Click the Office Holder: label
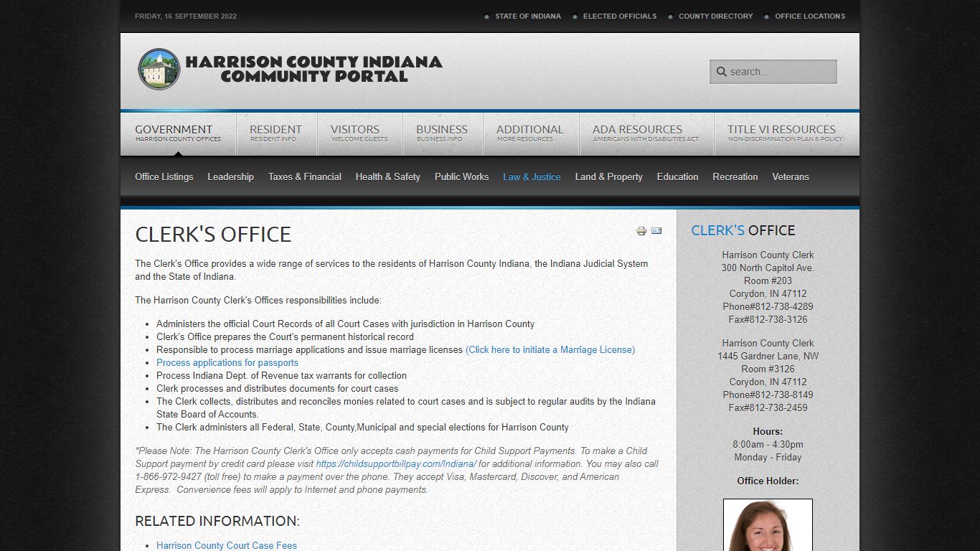The height and width of the screenshot is (551, 980). [768, 481]
